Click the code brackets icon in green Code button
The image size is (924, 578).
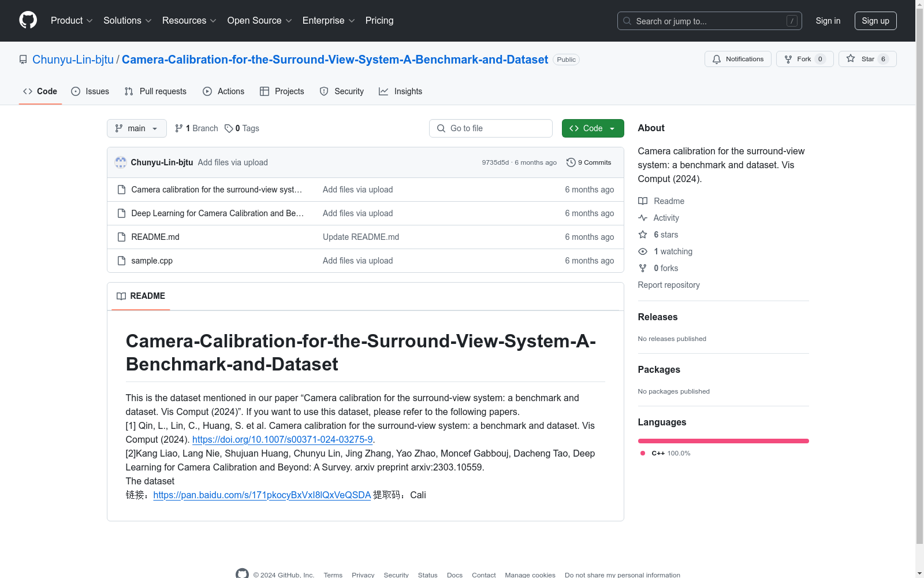click(x=574, y=128)
